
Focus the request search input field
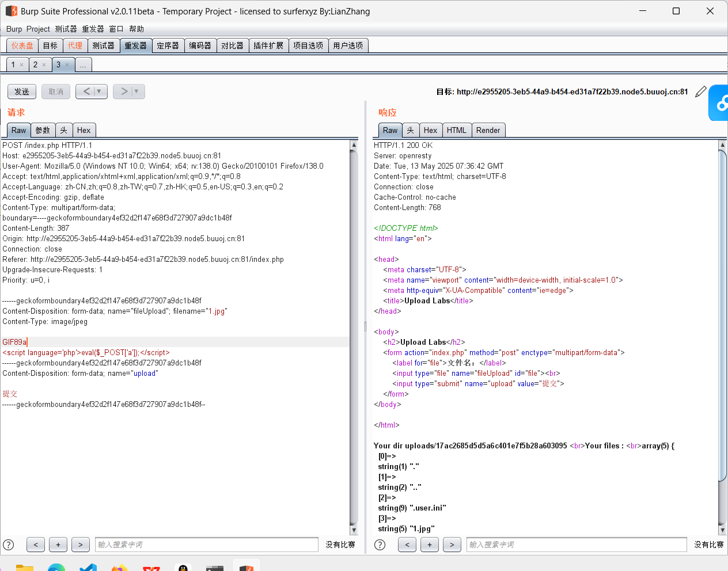click(207, 545)
